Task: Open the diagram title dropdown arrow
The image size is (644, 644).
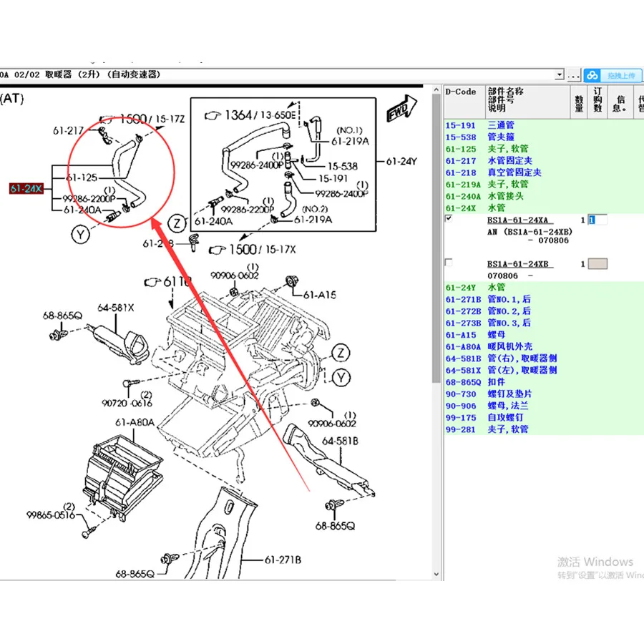Action: coord(560,74)
